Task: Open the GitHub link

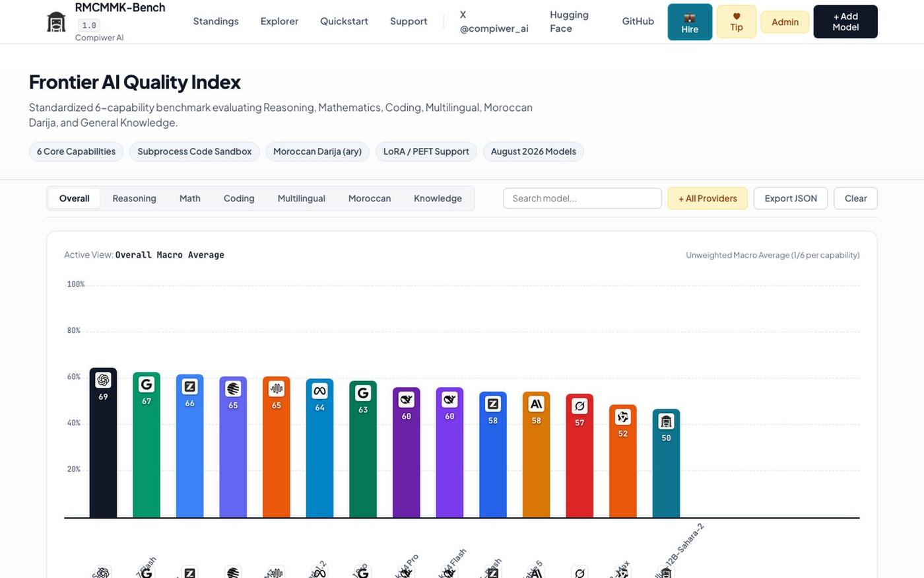Action: point(638,21)
